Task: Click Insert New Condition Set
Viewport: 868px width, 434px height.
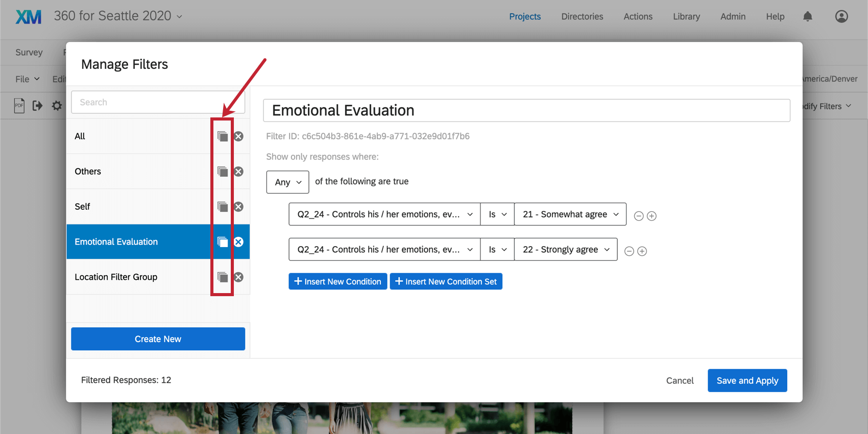Action: click(446, 282)
